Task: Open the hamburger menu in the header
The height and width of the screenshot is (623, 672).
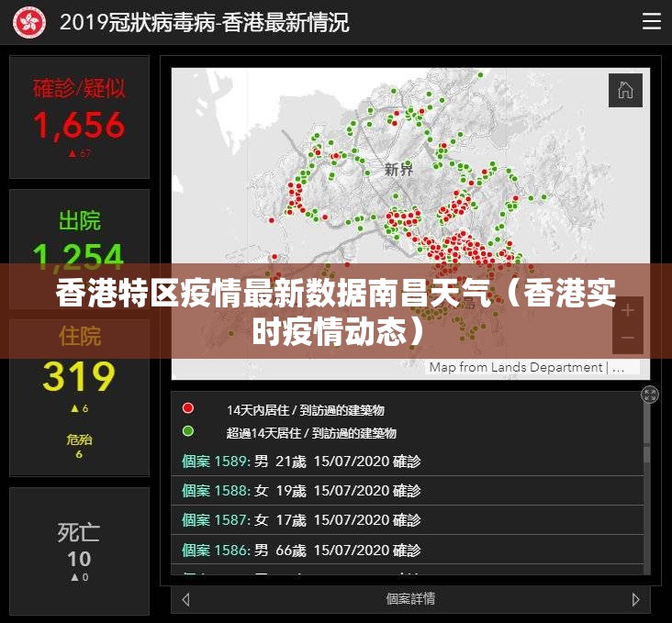Action: coord(651,22)
